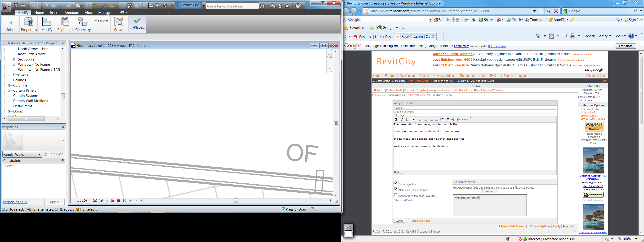Select the Properties ribbon tool
This screenshot has height=242, width=644.
point(29,24)
